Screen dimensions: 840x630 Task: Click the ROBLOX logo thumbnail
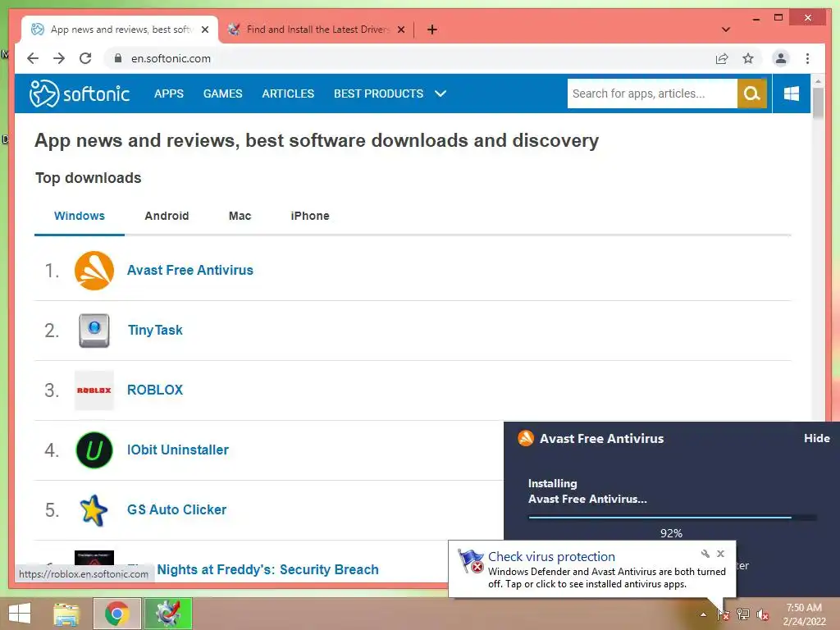tap(94, 390)
